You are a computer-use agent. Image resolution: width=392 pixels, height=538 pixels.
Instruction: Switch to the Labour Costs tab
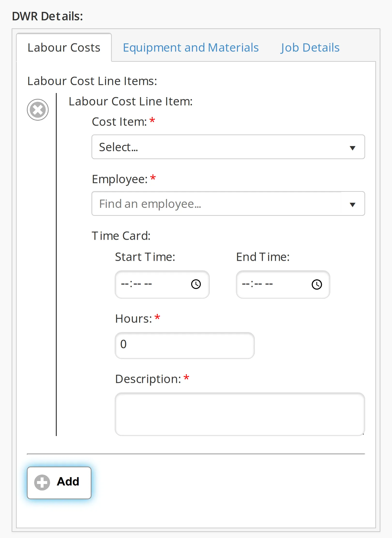click(x=64, y=47)
